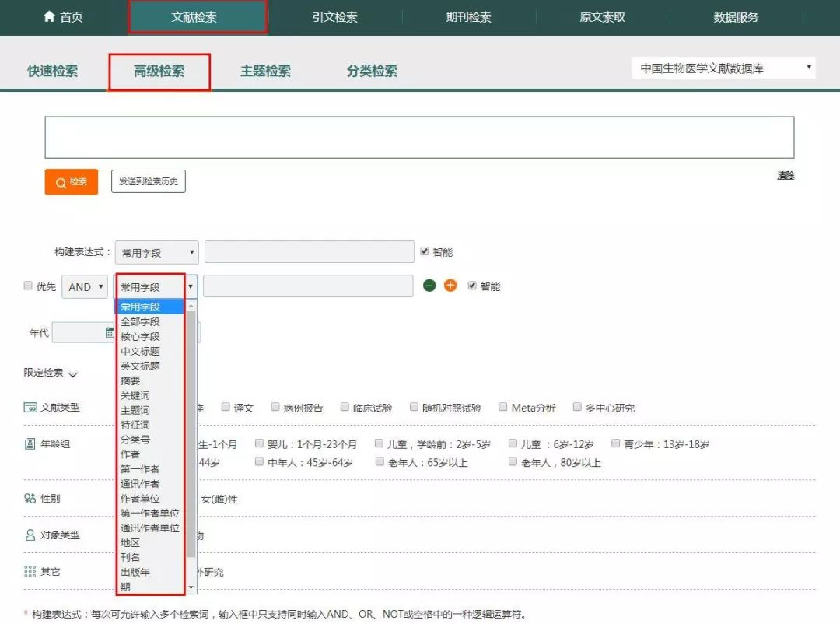Viewport: 840px width, 624px height.
Task: Click the field list scrollbar down arrow
Action: coord(191,587)
